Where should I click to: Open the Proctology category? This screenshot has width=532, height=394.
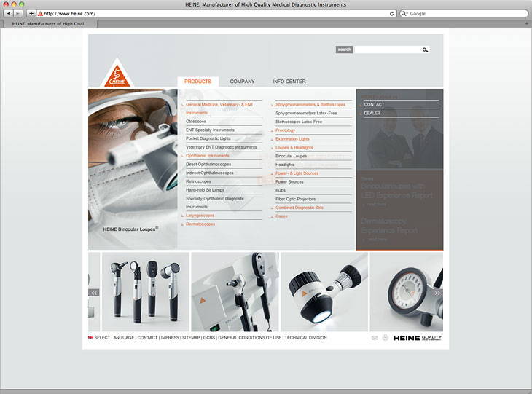click(x=286, y=130)
